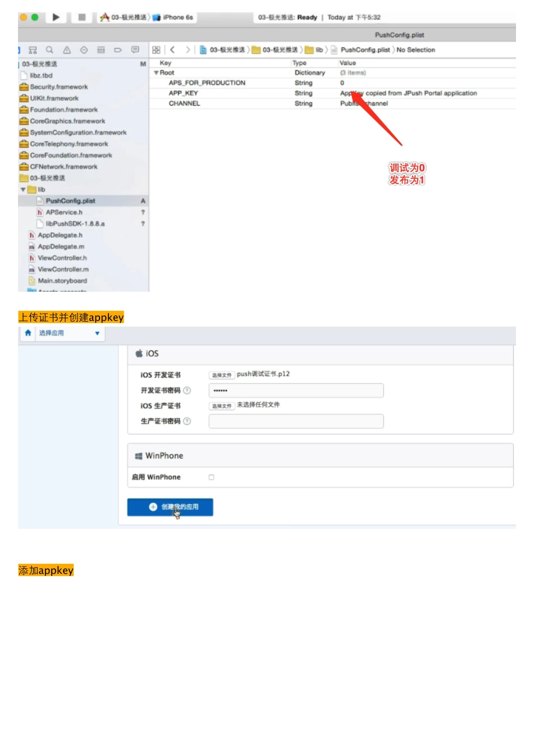Click the Value column header
This screenshot has height=756, width=534.
[348, 64]
